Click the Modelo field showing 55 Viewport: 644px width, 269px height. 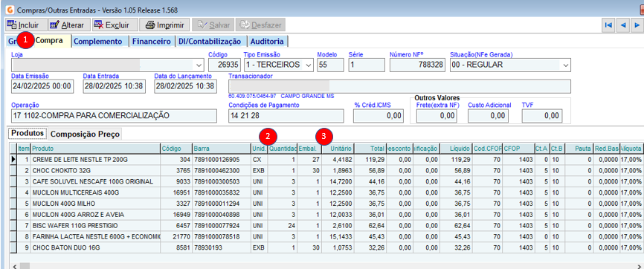click(330, 65)
